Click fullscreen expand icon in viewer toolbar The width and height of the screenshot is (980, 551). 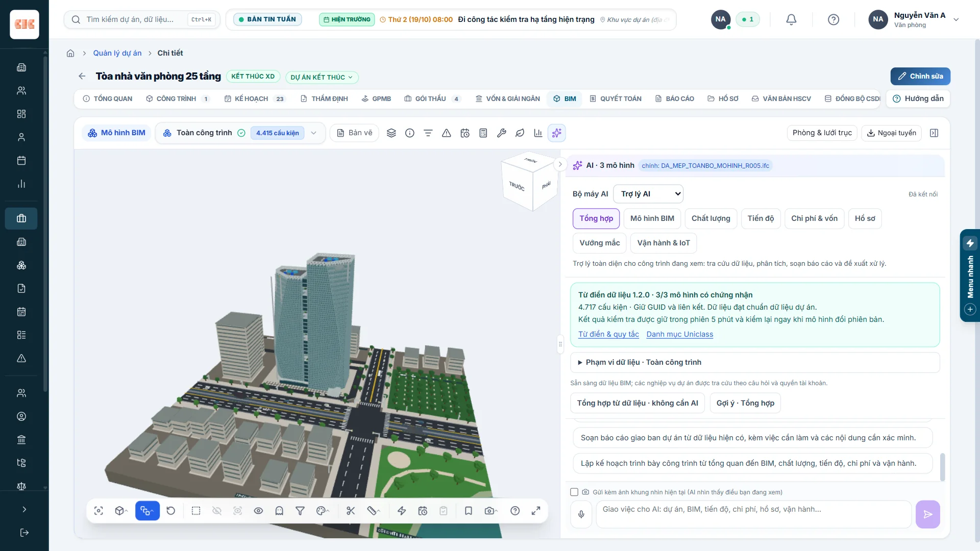pyautogui.click(x=536, y=511)
